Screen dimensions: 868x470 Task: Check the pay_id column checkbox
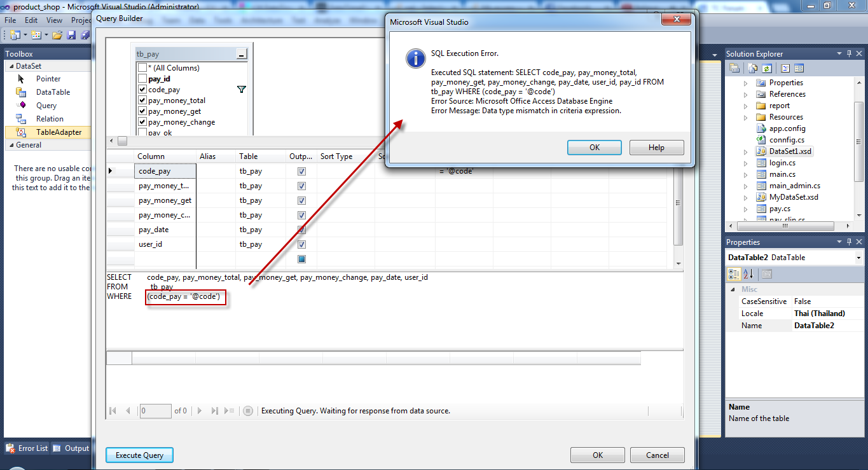(x=142, y=79)
